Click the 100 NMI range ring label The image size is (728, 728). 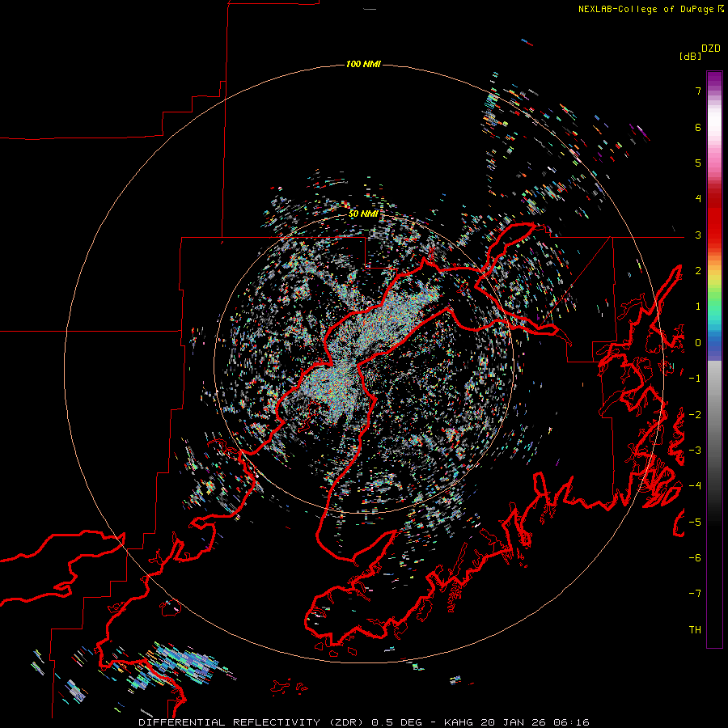coord(363,64)
